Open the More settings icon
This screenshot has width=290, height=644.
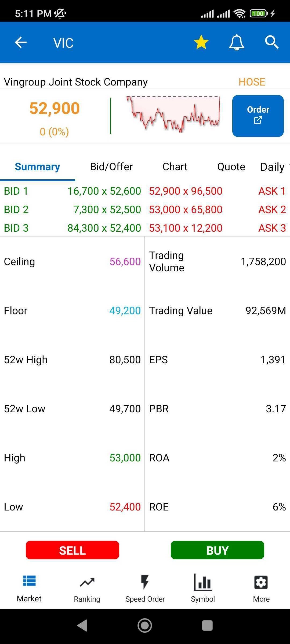(x=261, y=582)
